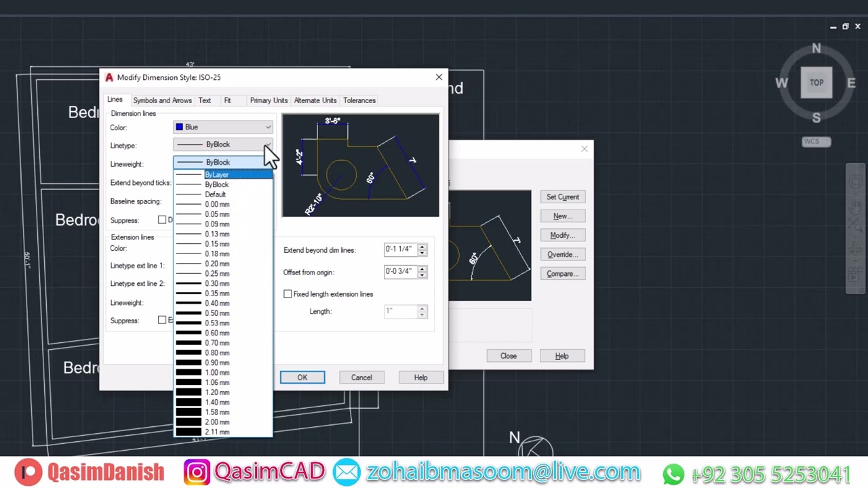Choose 2.11 mm lineweight
Screen dimensions: 868x488
[223, 432]
